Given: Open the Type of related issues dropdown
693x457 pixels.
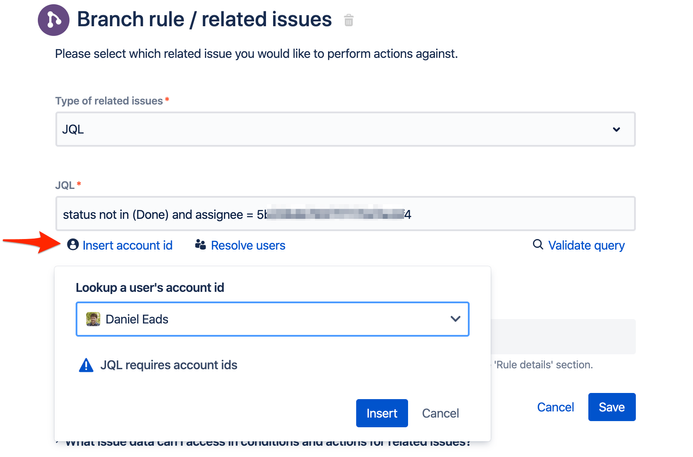Looking at the screenshot, I should pos(345,129).
